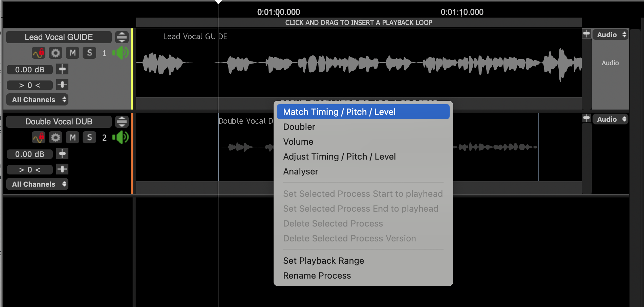Image resolution: width=644 pixels, height=307 pixels.
Task: Click the waveform lock icon on Double Vocal DUB
Action: pos(39,138)
